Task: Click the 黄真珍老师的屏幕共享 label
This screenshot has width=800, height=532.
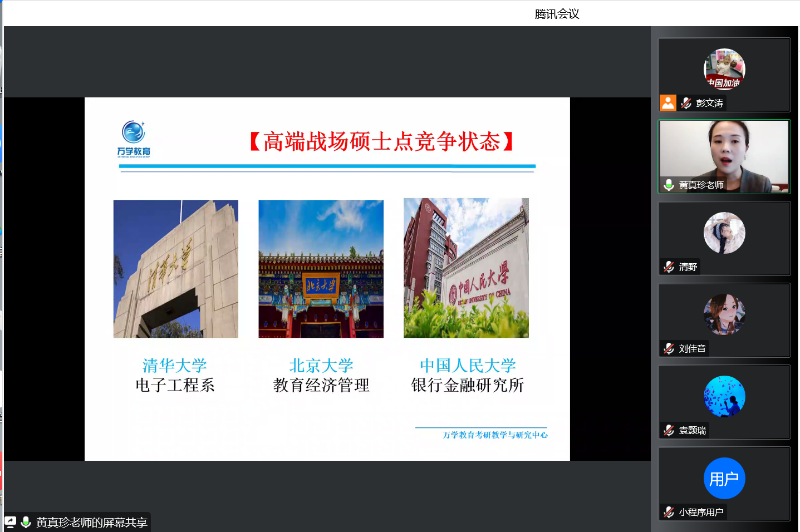Action: click(91, 522)
